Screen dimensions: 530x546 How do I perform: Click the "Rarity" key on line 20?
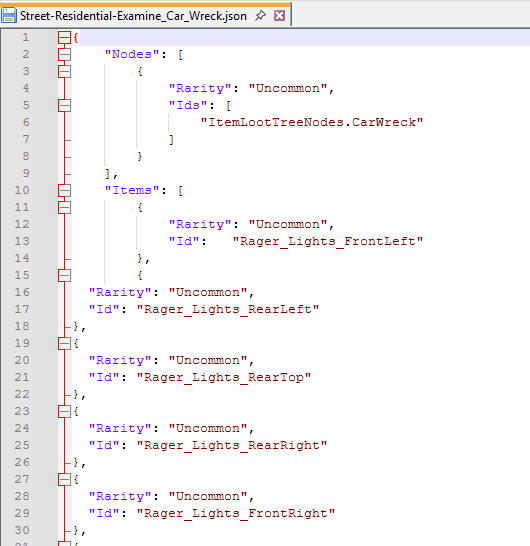point(120,360)
